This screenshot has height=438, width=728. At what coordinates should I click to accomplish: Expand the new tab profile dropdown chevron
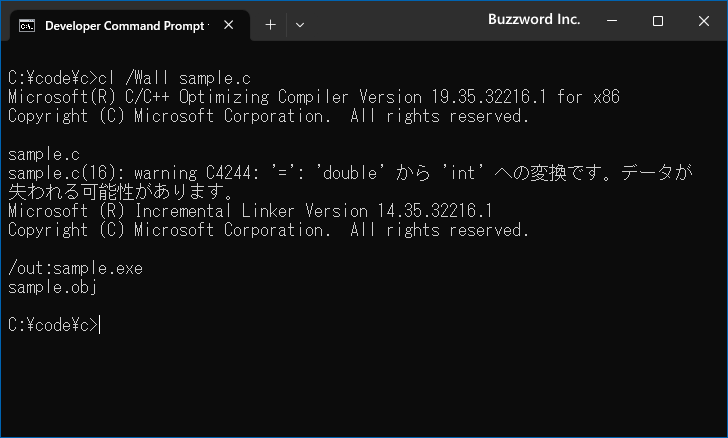[x=300, y=25]
